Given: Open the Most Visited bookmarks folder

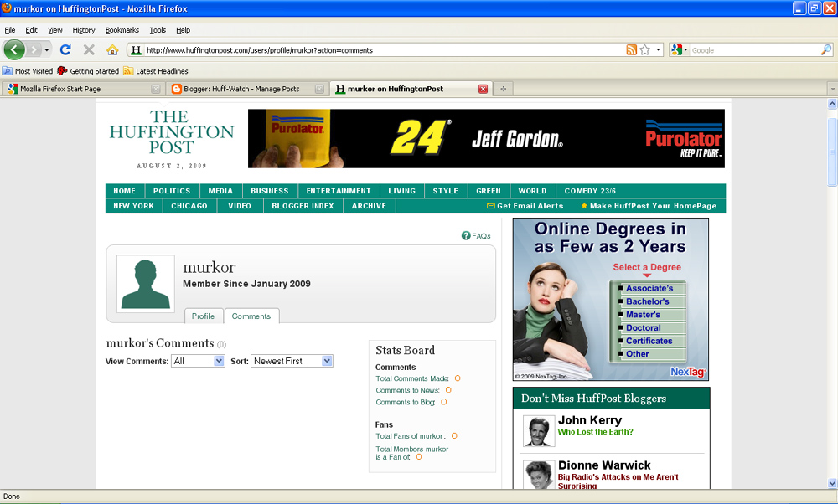Looking at the screenshot, I should click(28, 71).
